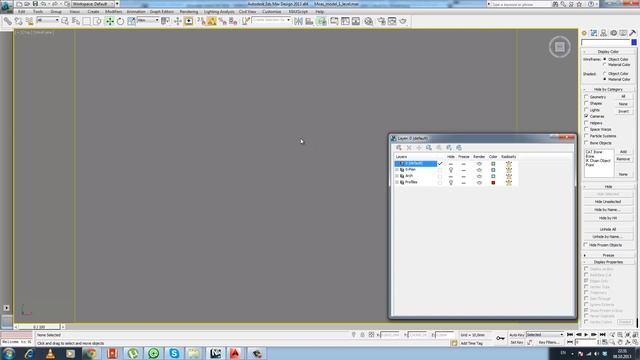The width and height of the screenshot is (640, 360).
Task: Click the ViewCube in the viewport
Action: coord(560,47)
